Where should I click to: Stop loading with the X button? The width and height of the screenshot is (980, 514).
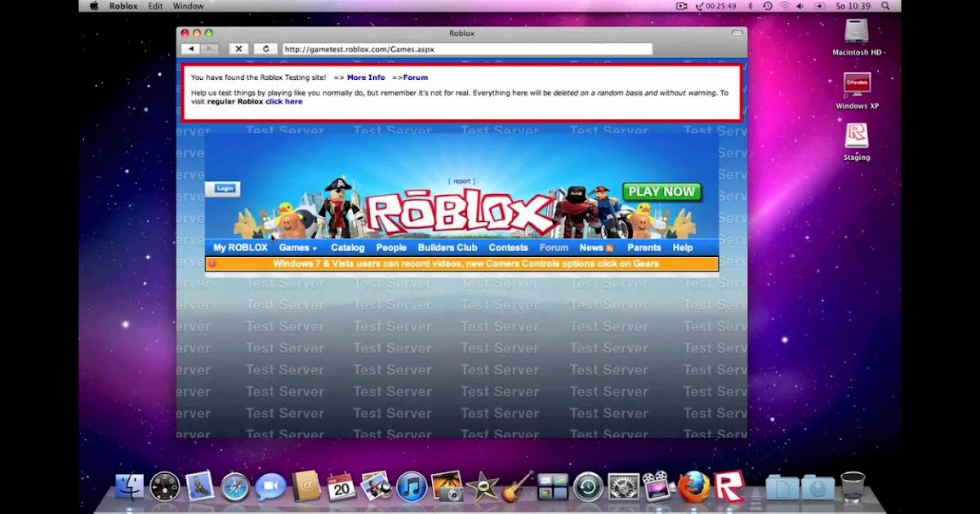238,49
